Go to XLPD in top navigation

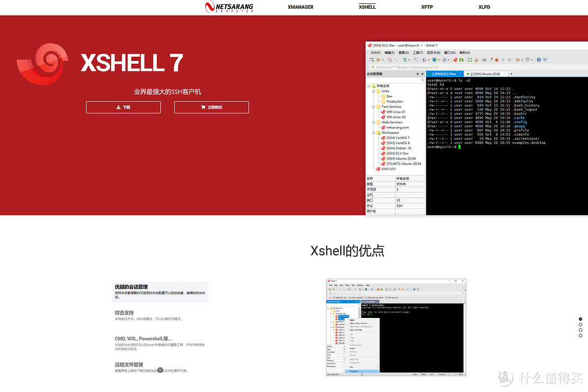tap(484, 7)
